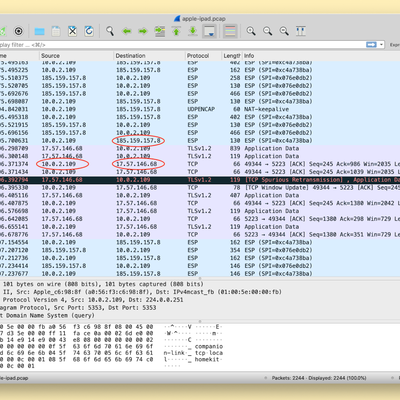Save the capture file via toolbar icon
Viewport: 400px width, 400px height.
[x=56, y=31]
